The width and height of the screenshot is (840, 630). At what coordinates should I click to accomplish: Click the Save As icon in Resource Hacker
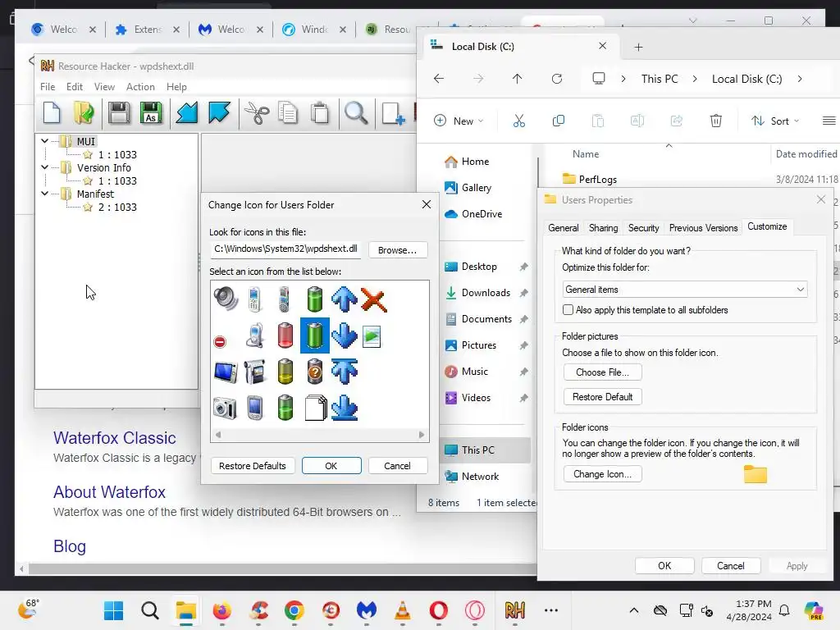(151, 113)
